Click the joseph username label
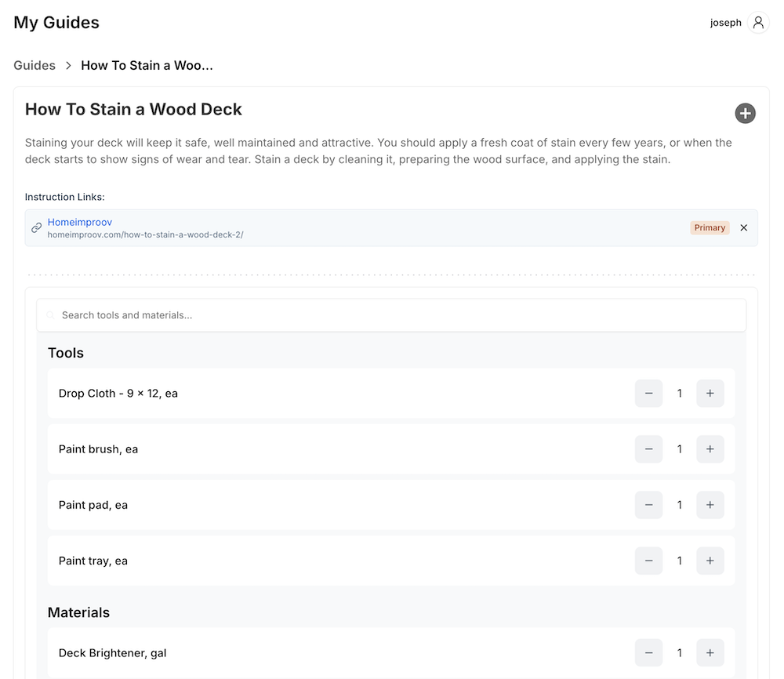784x679 pixels. [x=725, y=23]
